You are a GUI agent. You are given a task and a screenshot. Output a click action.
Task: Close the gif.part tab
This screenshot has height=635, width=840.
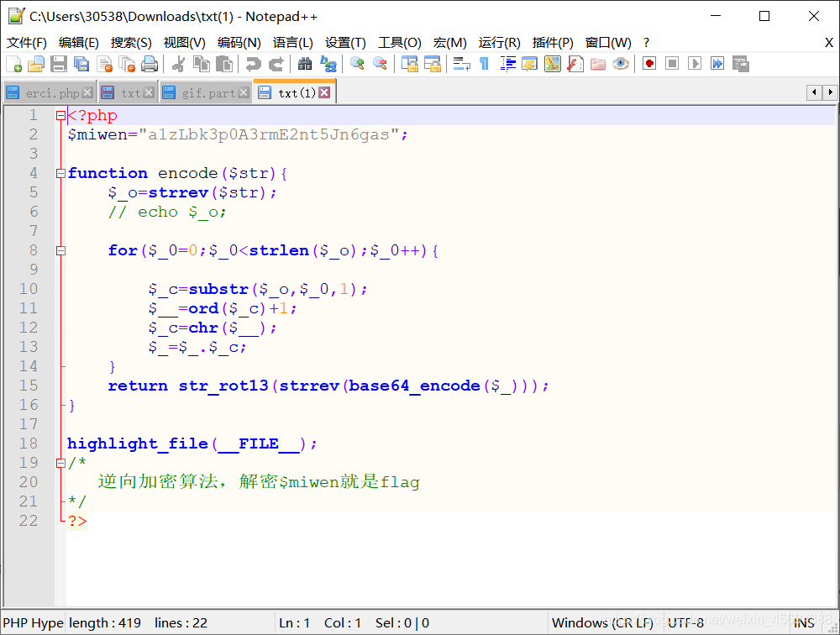(244, 92)
